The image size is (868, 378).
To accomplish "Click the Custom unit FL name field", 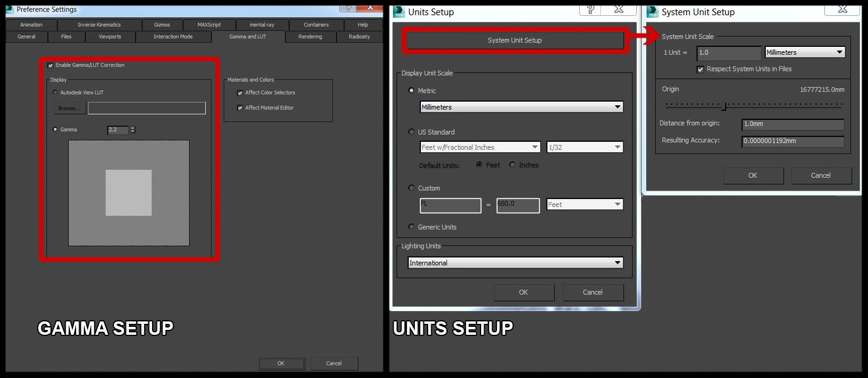I will pos(451,205).
